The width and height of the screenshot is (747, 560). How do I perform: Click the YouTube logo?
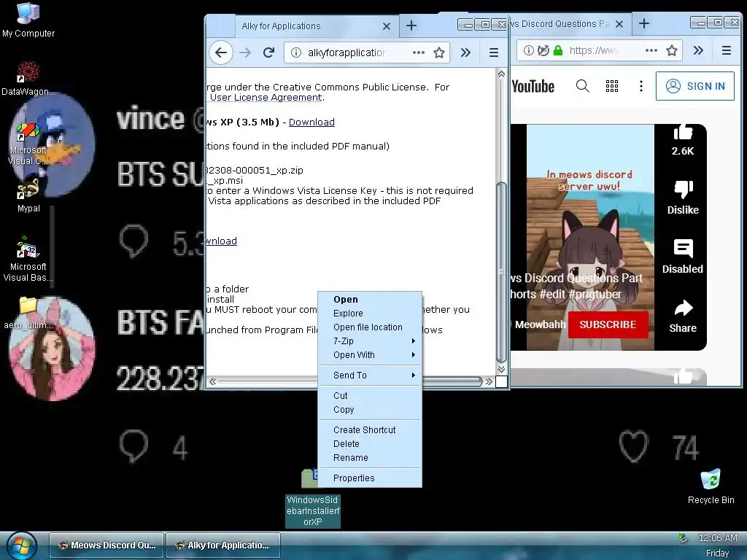533,87
